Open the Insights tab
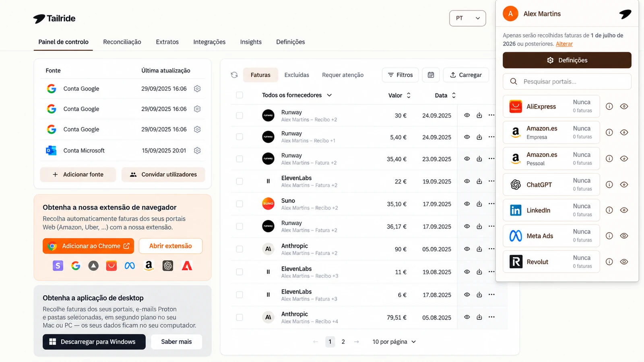644x362 pixels. [251, 42]
